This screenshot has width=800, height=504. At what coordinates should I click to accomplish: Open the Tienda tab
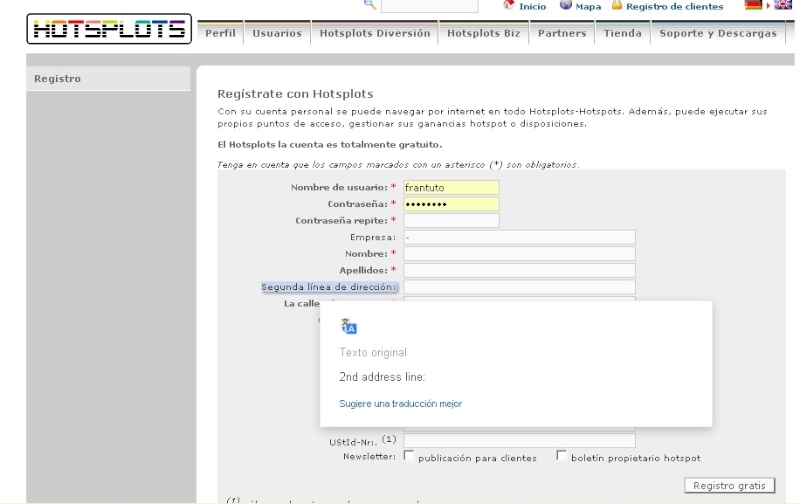tap(622, 33)
